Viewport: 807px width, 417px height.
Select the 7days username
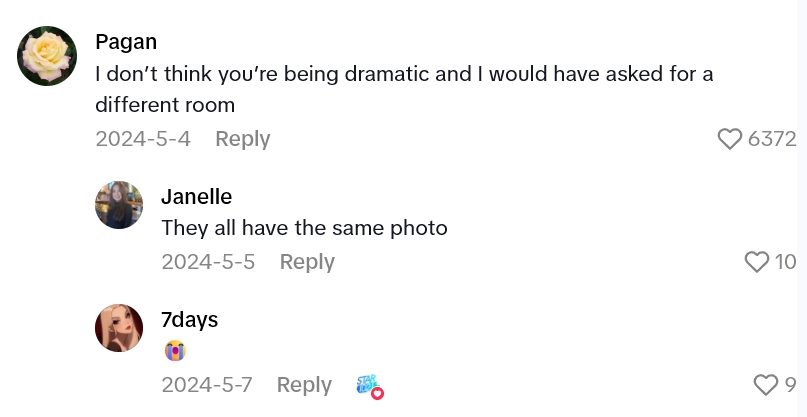tap(189, 319)
